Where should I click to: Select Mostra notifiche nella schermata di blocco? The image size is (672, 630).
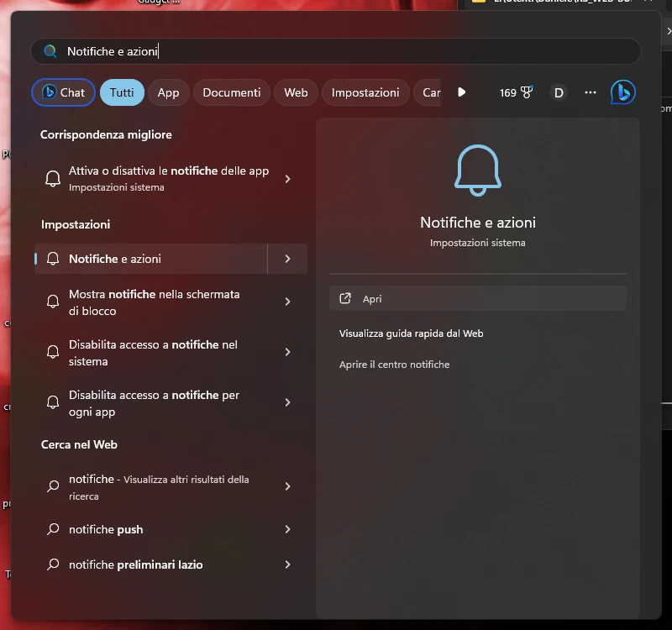(154, 302)
